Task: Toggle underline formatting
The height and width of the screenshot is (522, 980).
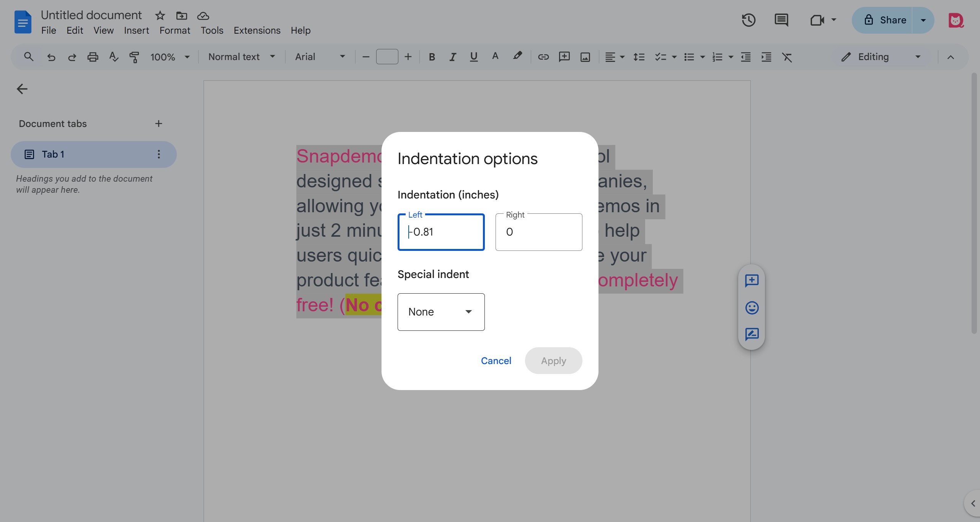Action: (x=473, y=57)
